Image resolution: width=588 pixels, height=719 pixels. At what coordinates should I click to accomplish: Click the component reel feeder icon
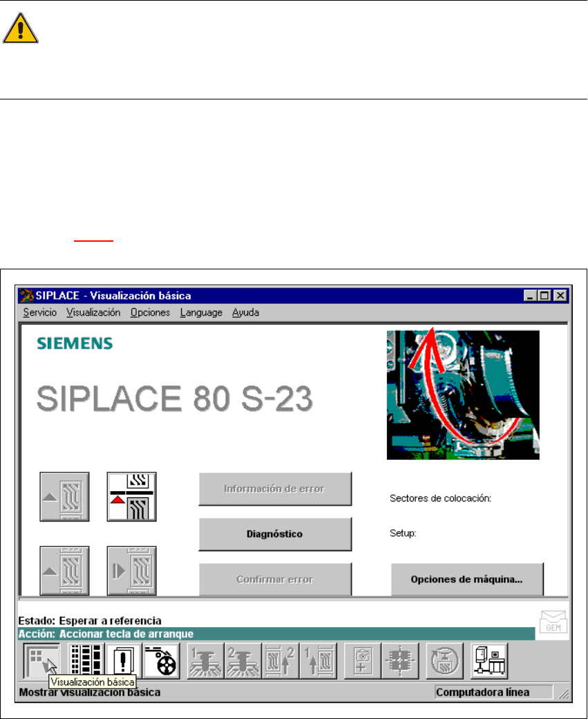161,661
